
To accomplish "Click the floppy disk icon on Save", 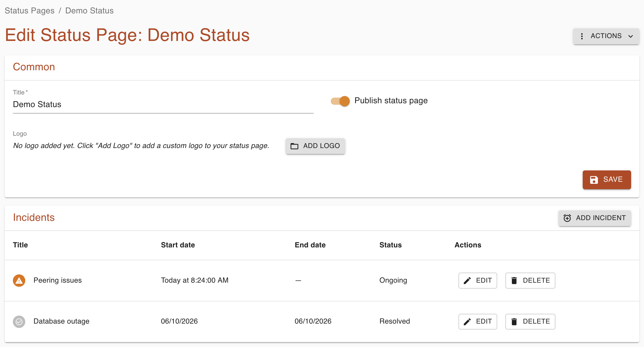I will (x=594, y=180).
